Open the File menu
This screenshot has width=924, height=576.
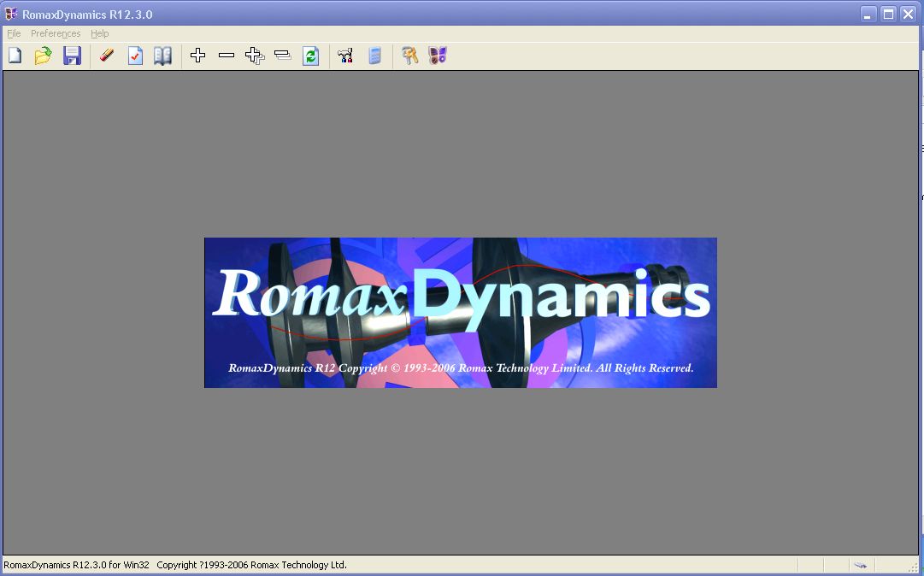click(14, 33)
